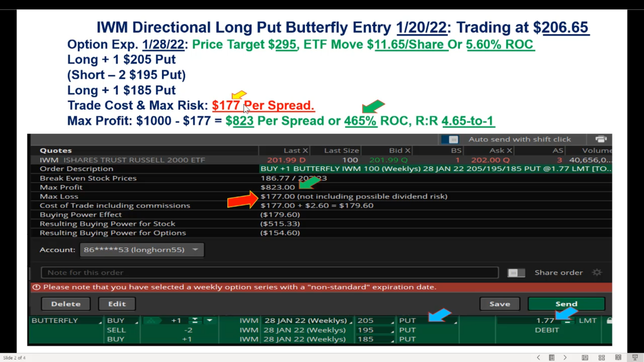Open Slide Sorter grid view icon
The width and height of the screenshot is (644, 362).
point(602,357)
